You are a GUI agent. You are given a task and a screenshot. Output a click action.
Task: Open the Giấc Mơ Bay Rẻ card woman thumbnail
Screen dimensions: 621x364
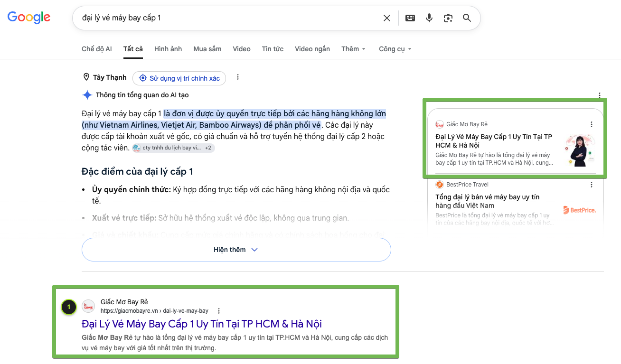(579, 150)
